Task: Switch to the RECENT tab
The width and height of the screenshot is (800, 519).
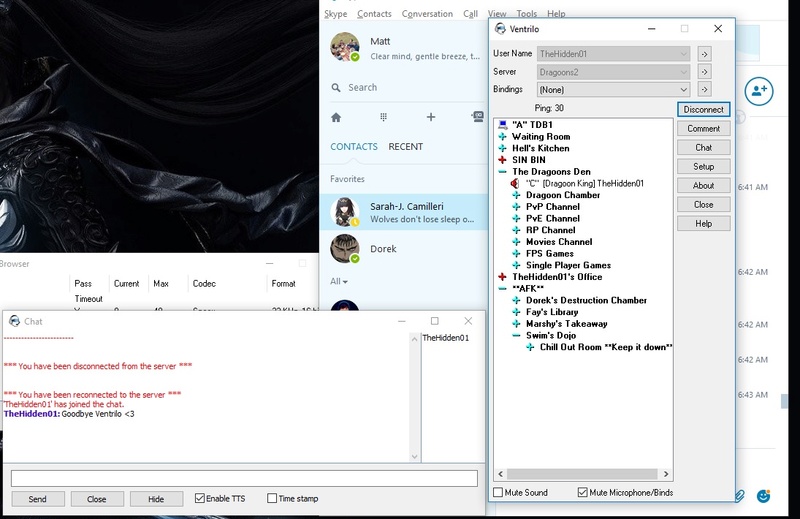Action: coord(406,146)
